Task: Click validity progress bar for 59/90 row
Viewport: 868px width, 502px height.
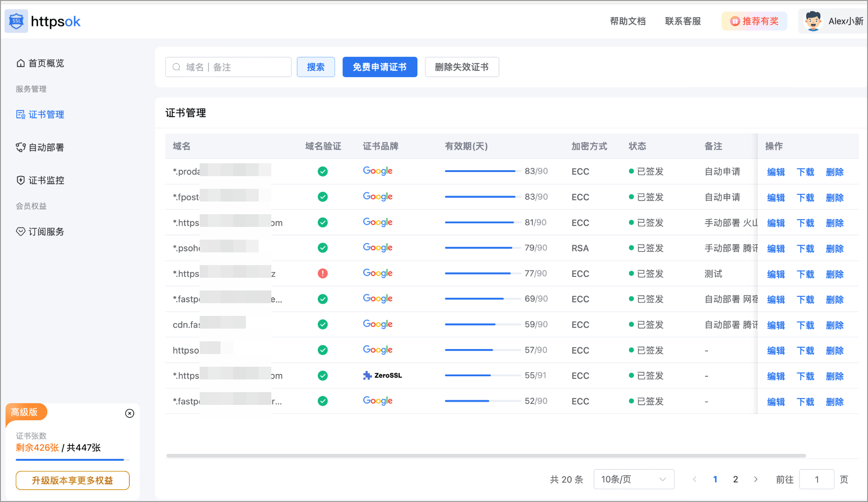Action: pyautogui.click(x=483, y=325)
